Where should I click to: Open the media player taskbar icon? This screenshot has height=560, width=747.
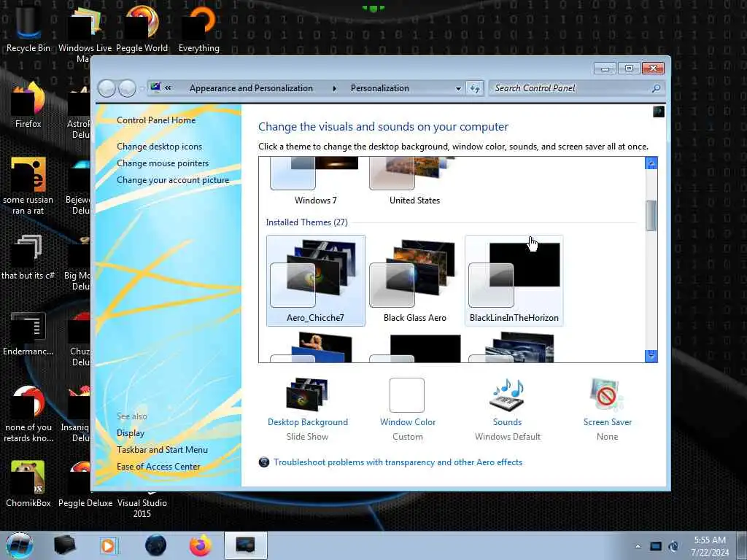(108, 545)
